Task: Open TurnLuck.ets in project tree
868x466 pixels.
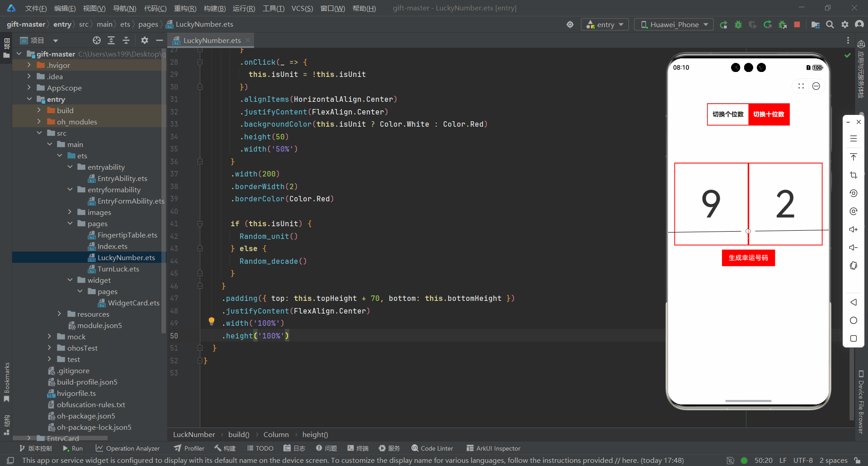Action: [x=118, y=269]
